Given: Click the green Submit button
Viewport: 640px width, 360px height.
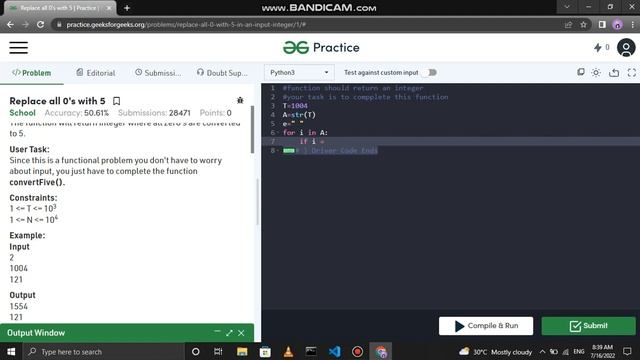Looking at the screenshot, I should [x=588, y=326].
